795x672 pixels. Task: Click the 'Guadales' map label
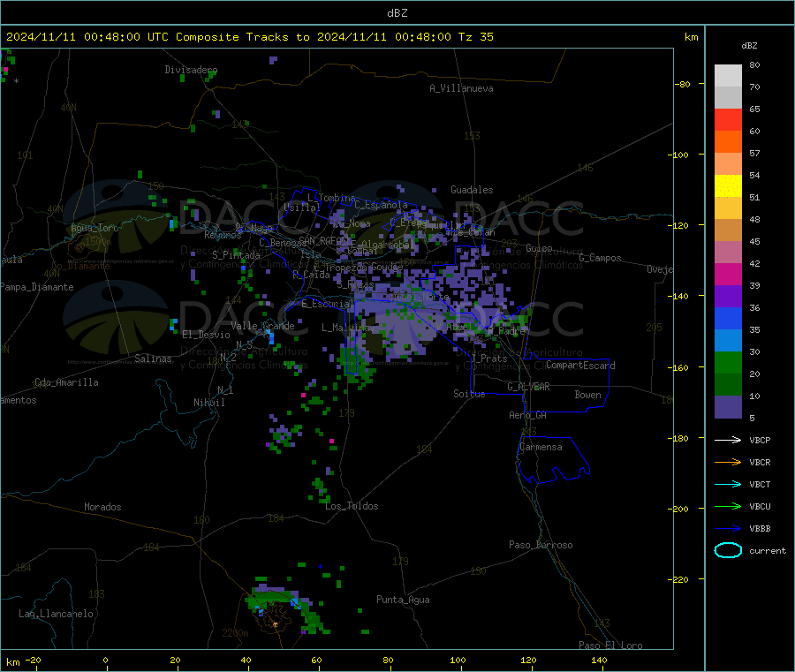pyautogui.click(x=472, y=190)
